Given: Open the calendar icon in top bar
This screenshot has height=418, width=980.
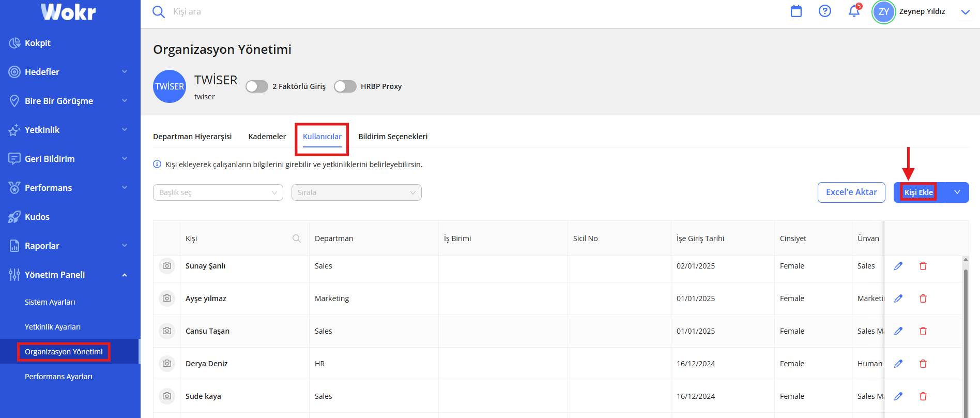Looking at the screenshot, I should (796, 11).
